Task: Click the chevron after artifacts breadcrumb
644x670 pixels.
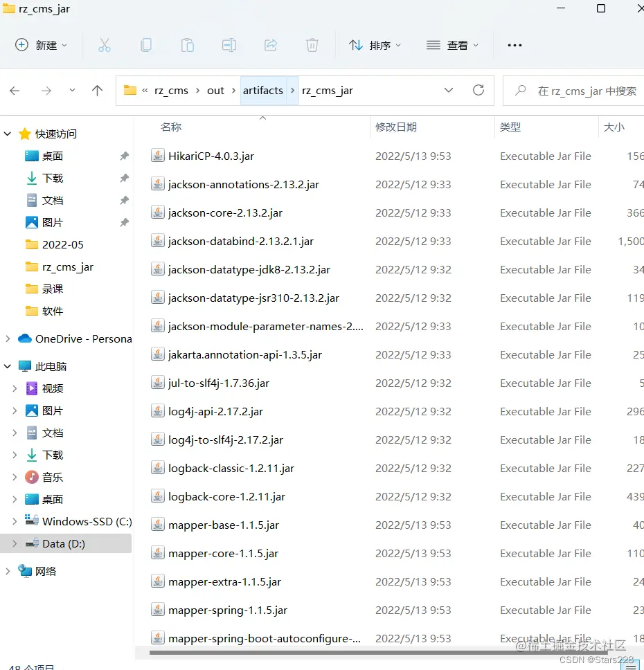Action: click(292, 91)
